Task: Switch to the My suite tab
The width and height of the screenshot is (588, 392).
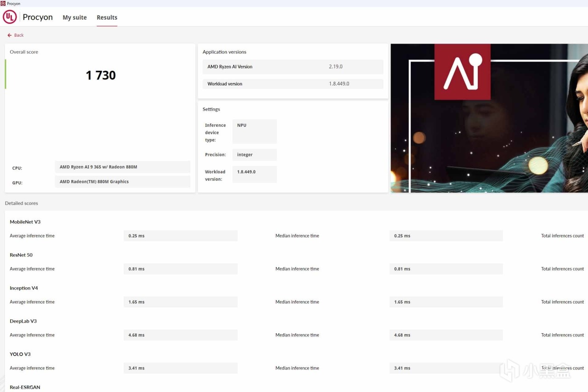Action: tap(74, 17)
